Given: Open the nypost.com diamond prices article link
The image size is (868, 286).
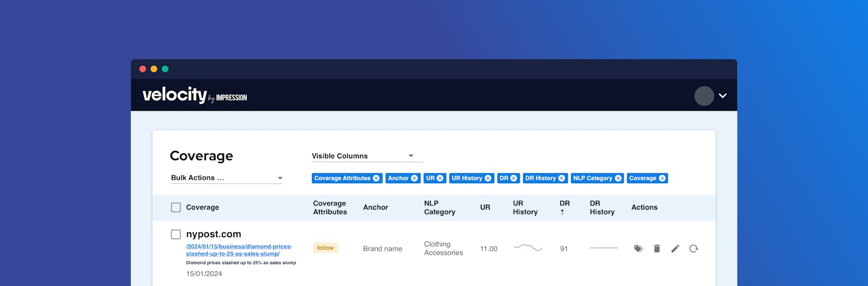Looking at the screenshot, I should pyautogui.click(x=238, y=250).
